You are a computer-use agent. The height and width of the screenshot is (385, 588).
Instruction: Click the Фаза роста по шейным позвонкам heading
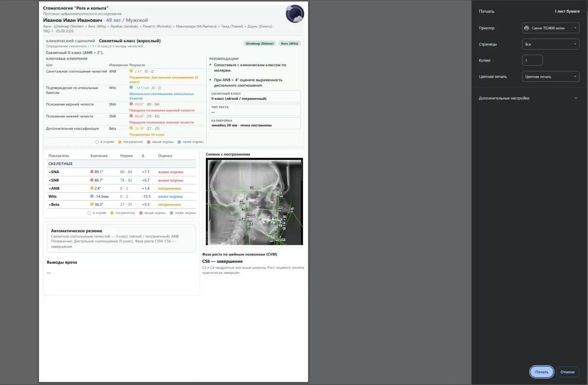coord(239,254)
